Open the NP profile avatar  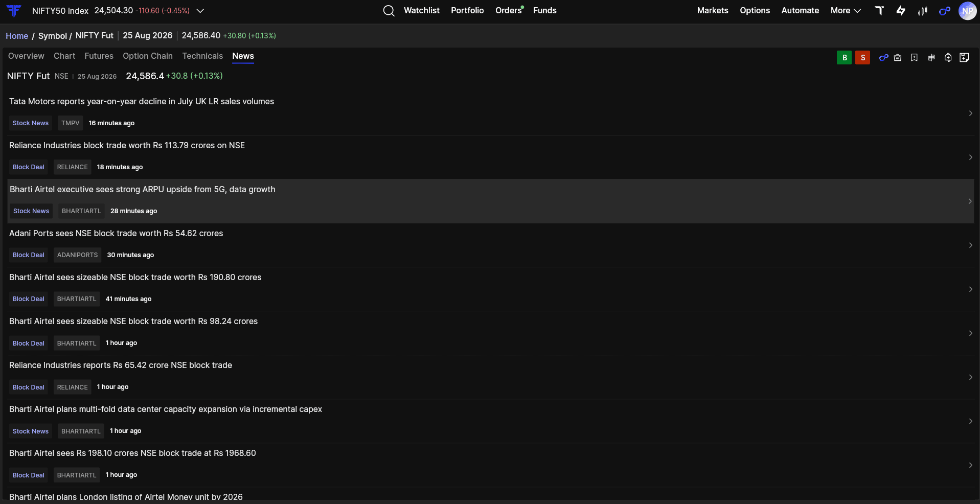[967, 11]
